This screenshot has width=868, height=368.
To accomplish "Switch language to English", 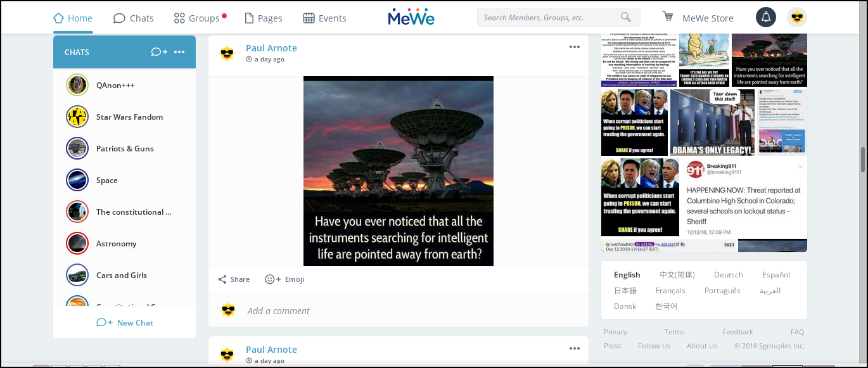I will (627, 275).
